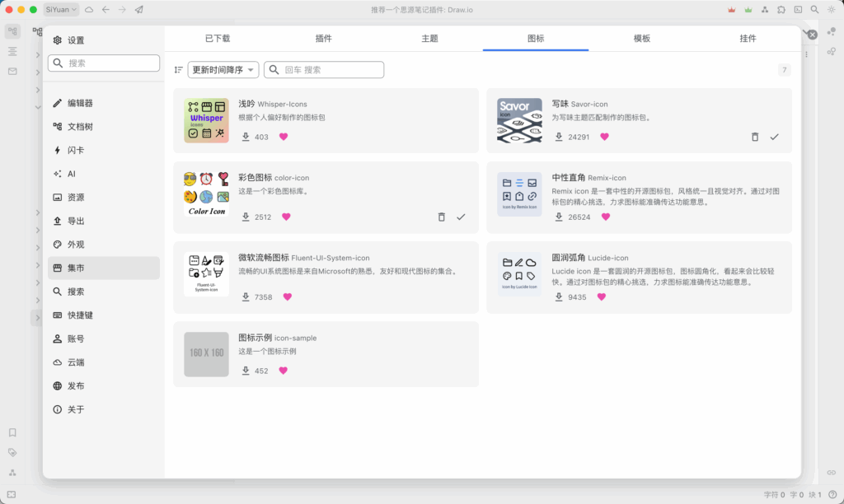Click trash icon for color-icon pack
This screenshot has height=504, width=844.
(x=442, y=217)
